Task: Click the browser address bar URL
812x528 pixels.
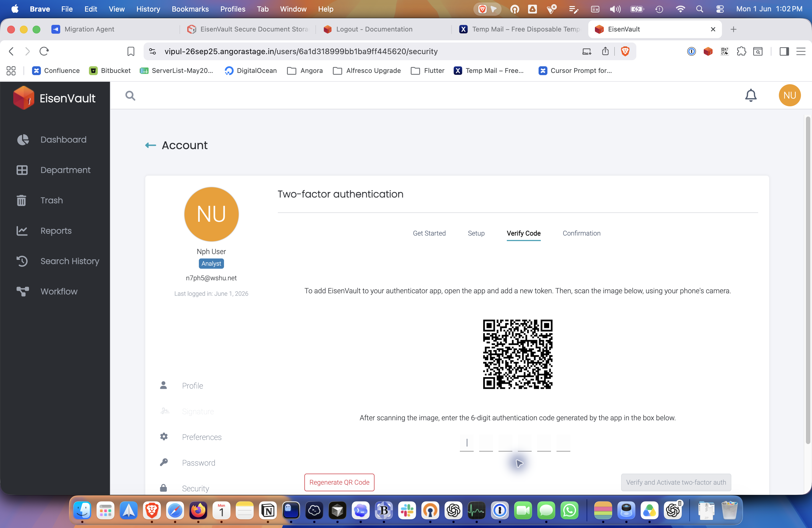Action: click(x=301, y=51)
